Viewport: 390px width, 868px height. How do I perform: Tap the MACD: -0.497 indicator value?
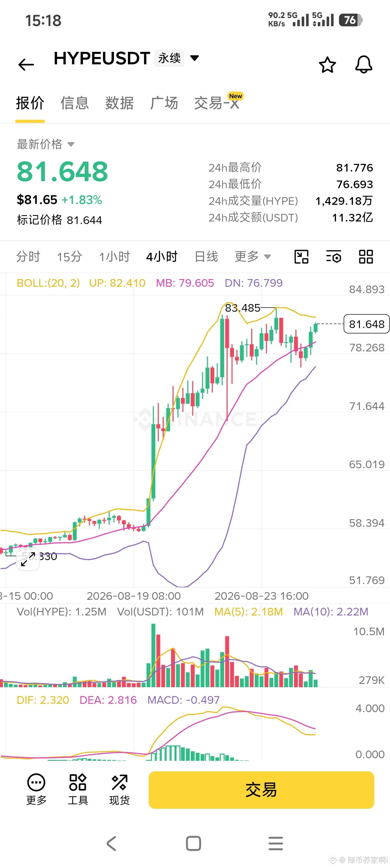pyautogui.click(x=183, y=700)
